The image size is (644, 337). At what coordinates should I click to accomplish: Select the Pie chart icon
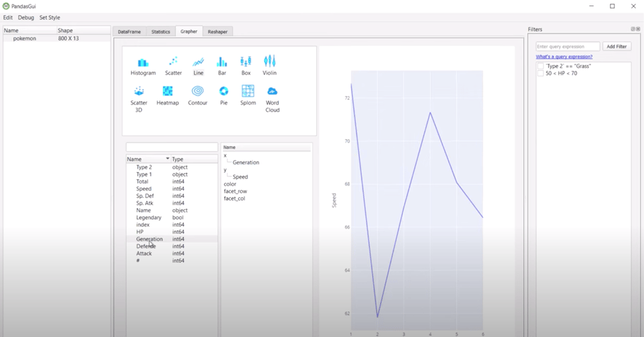(223, 92)
